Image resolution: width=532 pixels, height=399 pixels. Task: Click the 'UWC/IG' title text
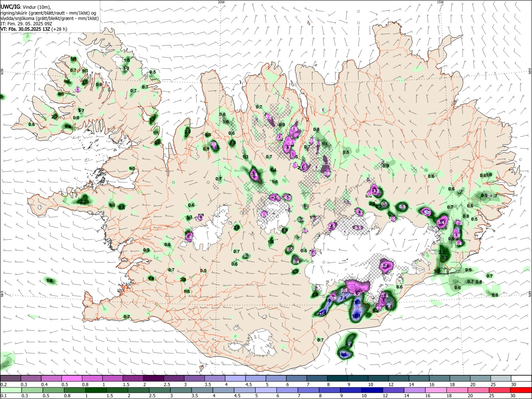point(10,7)
